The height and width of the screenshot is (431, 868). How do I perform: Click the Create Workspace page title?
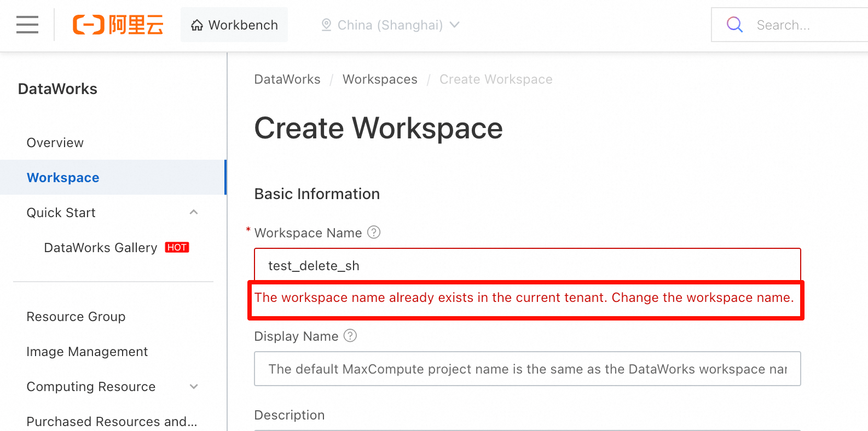[x=379, y=128]
